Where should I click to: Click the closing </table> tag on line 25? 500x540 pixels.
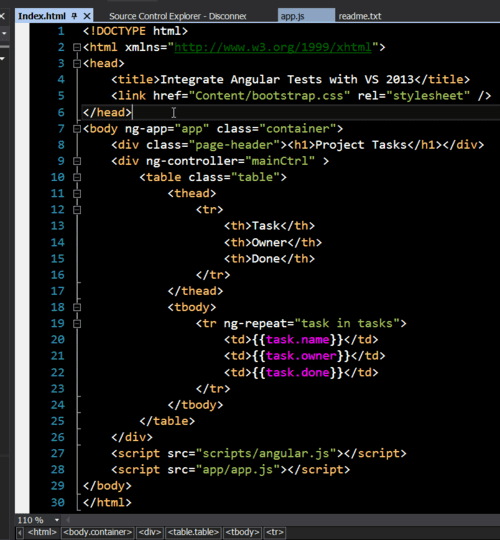tap(167, 421)
